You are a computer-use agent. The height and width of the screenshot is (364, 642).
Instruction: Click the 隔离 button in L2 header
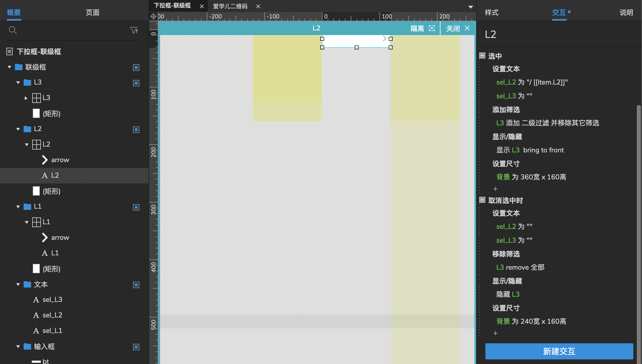click(417, 28)
